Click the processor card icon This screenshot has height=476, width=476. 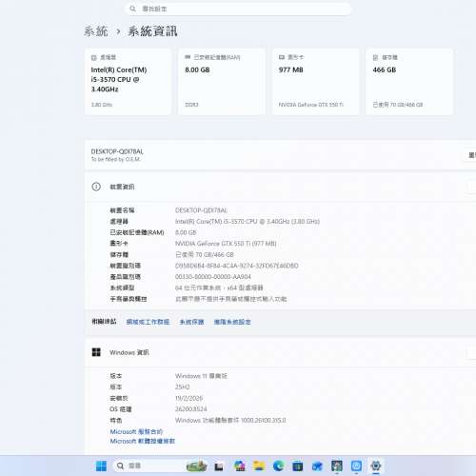click(x=94, y=57)
